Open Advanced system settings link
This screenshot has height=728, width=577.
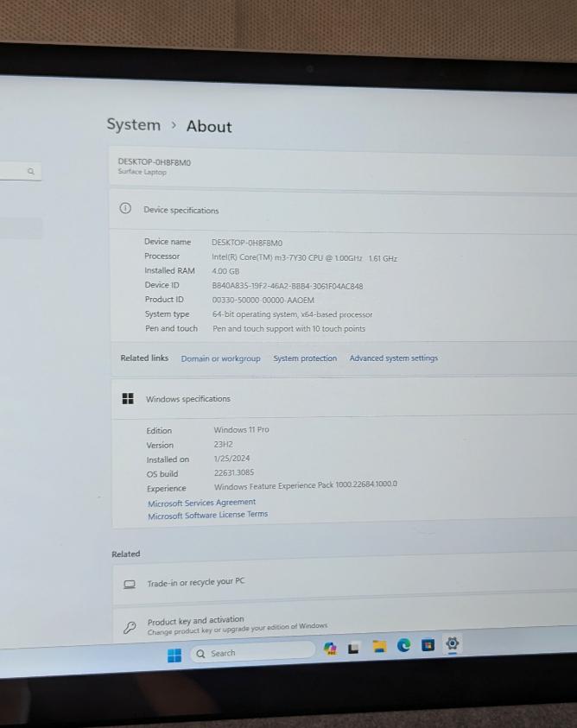pyautogui.click(x=394, y=358)
